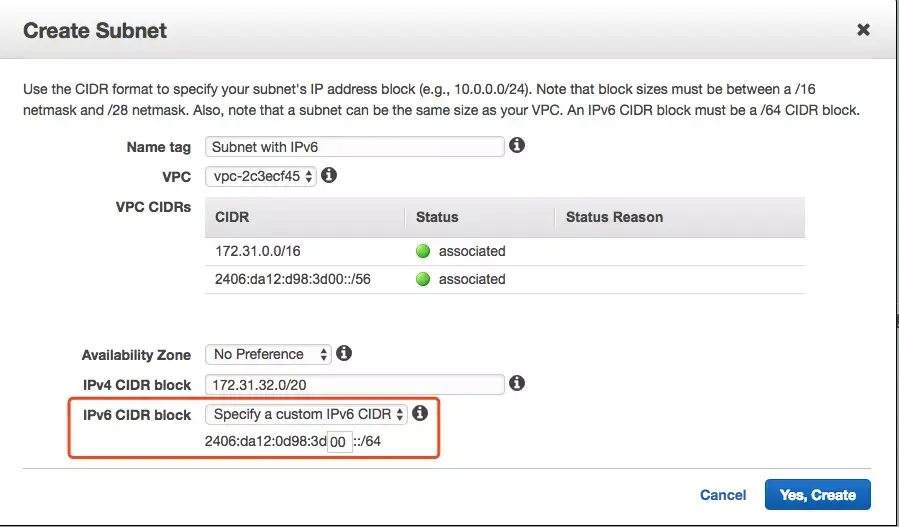
Task: Click the Status column header
Action: pyautogui.click(x=437, y=217)
